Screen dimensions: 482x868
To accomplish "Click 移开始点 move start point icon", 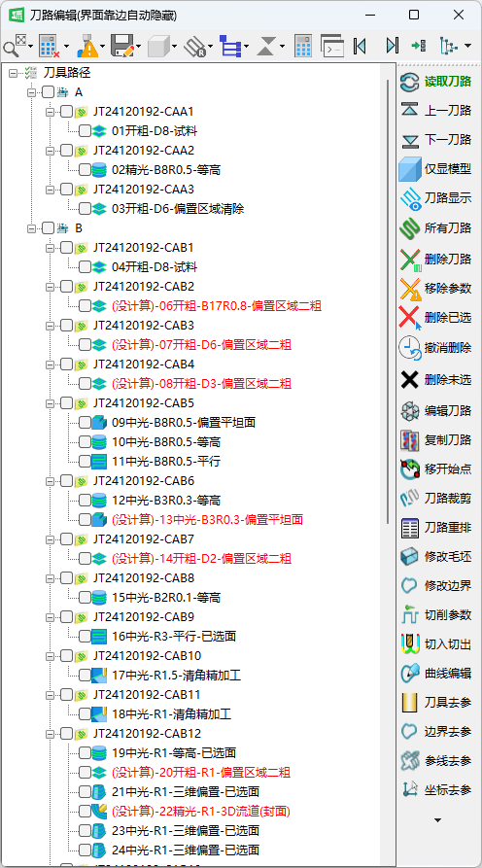I will point(410,469).
